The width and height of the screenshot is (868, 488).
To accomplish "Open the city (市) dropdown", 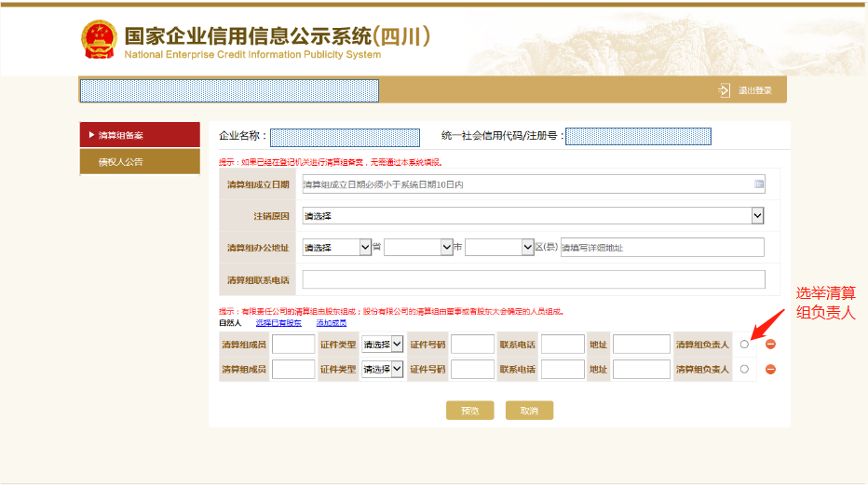I will (418, 247).
